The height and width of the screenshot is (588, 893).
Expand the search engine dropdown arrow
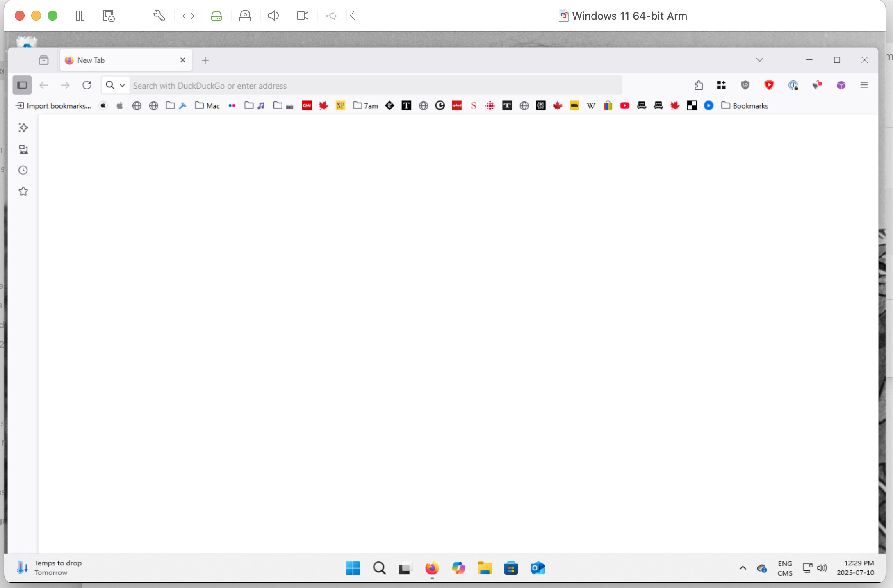coord(122,85)
